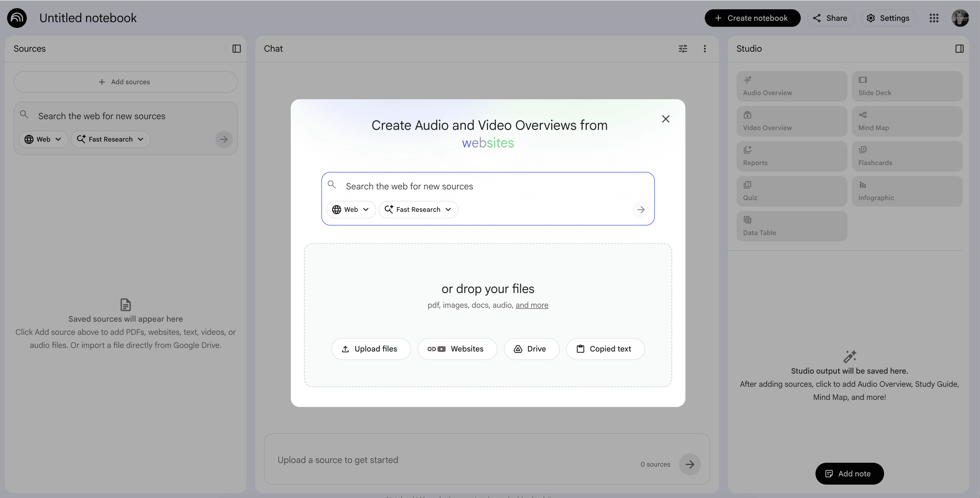Open chat three-dot options menu
Screen dimensions: 980x498
pos(705,49)
